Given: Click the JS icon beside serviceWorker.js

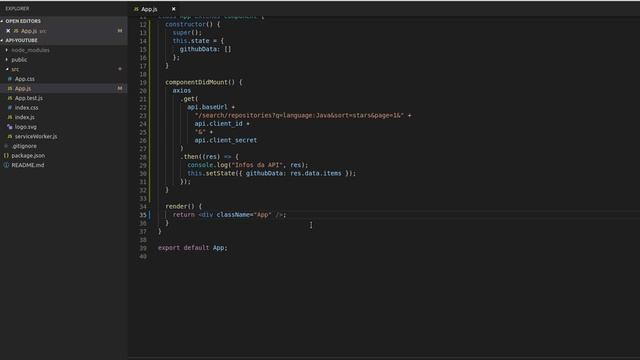Looking at the screenshot, I should [10, 136].
